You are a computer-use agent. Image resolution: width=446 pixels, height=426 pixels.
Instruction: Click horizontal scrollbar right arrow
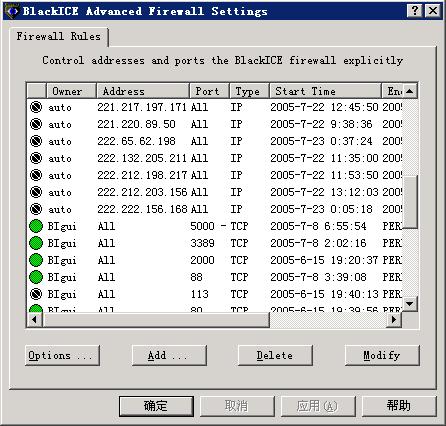pyautogui.click(x=394, y=319)
